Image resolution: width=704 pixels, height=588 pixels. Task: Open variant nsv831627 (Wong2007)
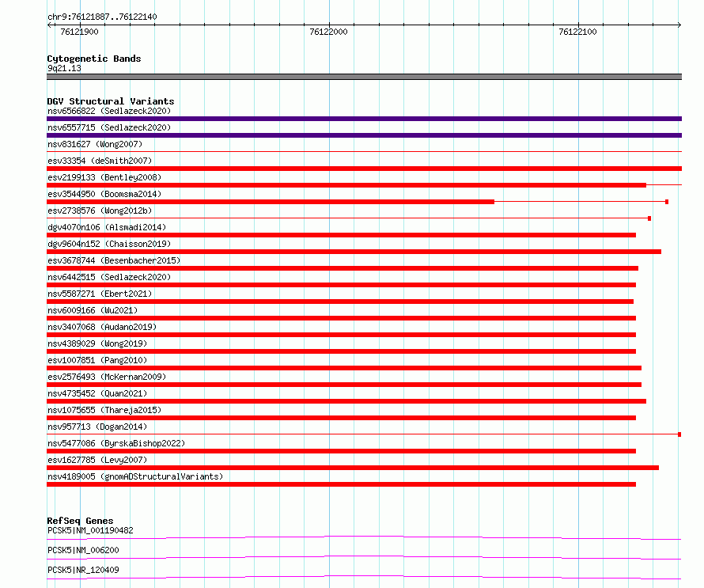tap(95, 144)
